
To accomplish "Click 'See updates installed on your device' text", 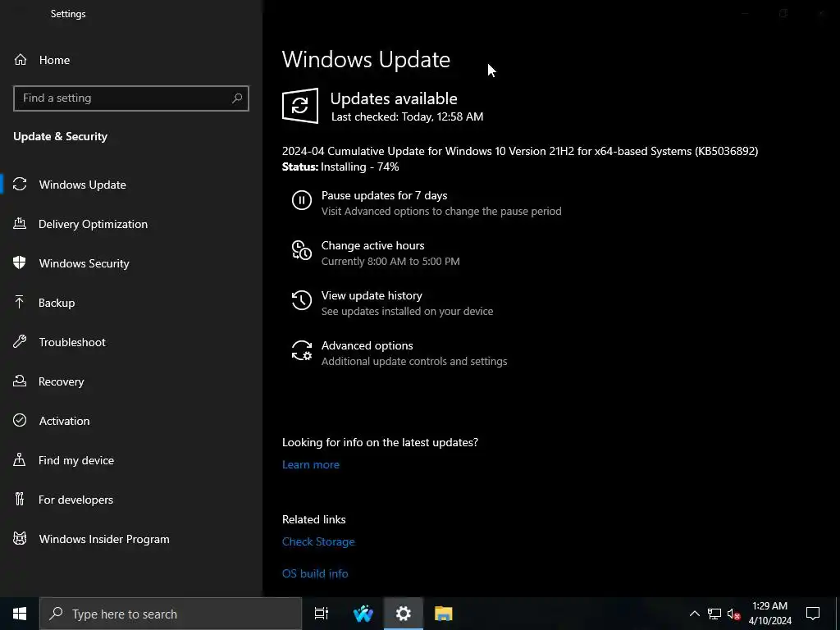I will coord(407,311).
